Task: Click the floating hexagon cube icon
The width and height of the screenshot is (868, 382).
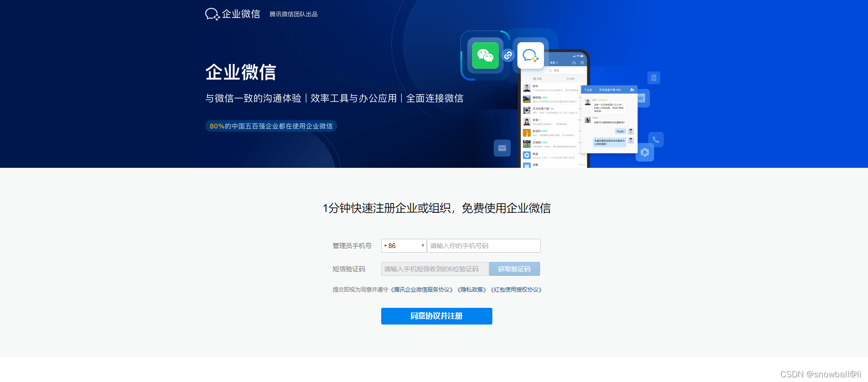Action: [x=645, y=153]
